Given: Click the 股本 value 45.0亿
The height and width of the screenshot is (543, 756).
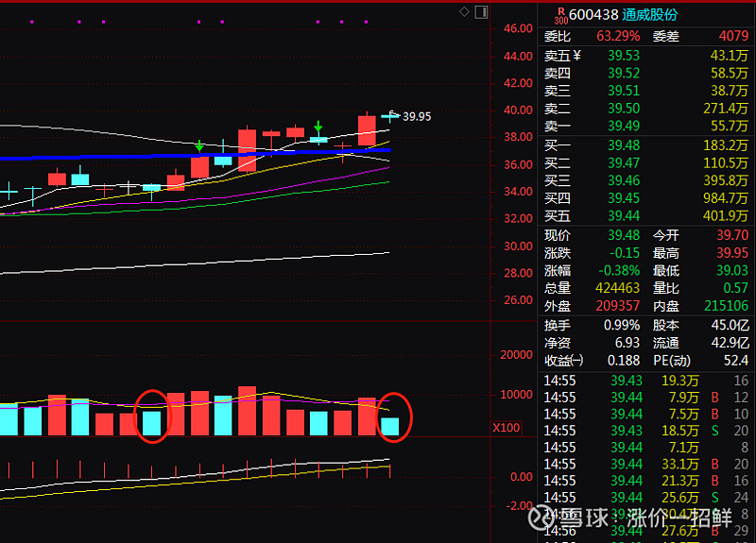Looking at the screenshot, I should coord(730,325).
